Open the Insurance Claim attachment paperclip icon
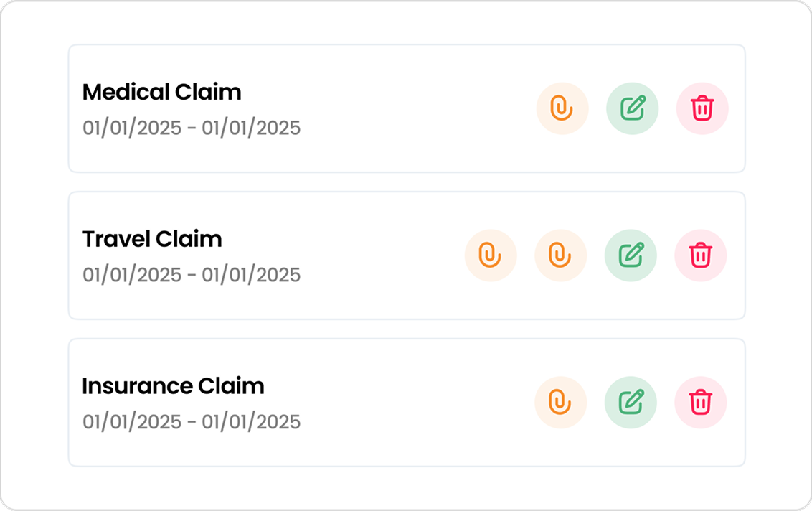The image size is (812, 511). point(560,402)
